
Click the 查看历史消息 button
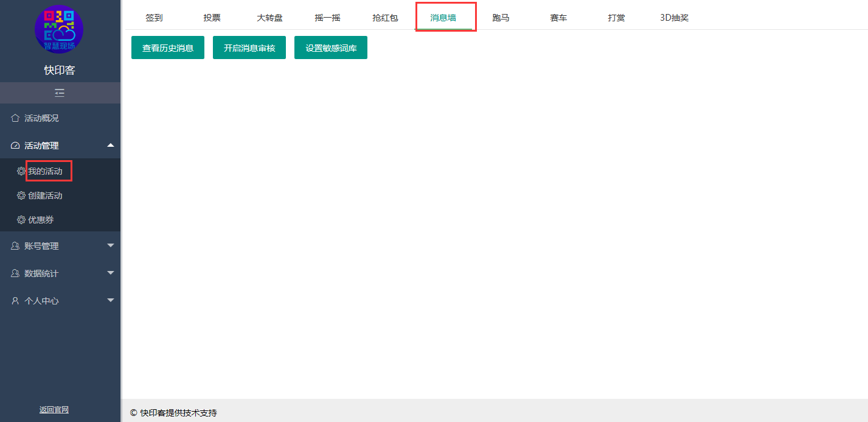[x=168, y=47]
